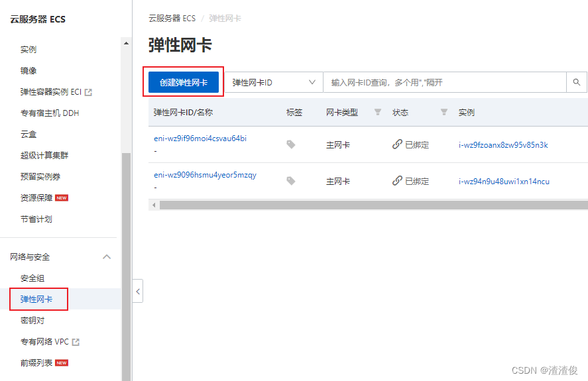
Task: Click the table horizontal scrollbar thumb
Action: 373,205
